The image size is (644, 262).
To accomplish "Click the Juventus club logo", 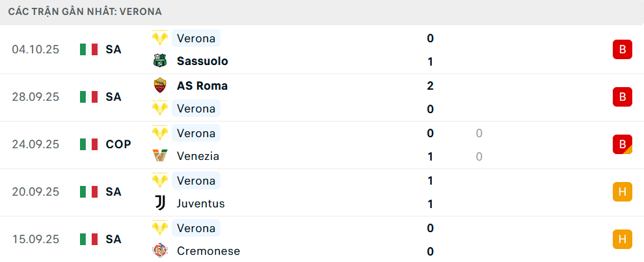I will (x=160, y=203).
